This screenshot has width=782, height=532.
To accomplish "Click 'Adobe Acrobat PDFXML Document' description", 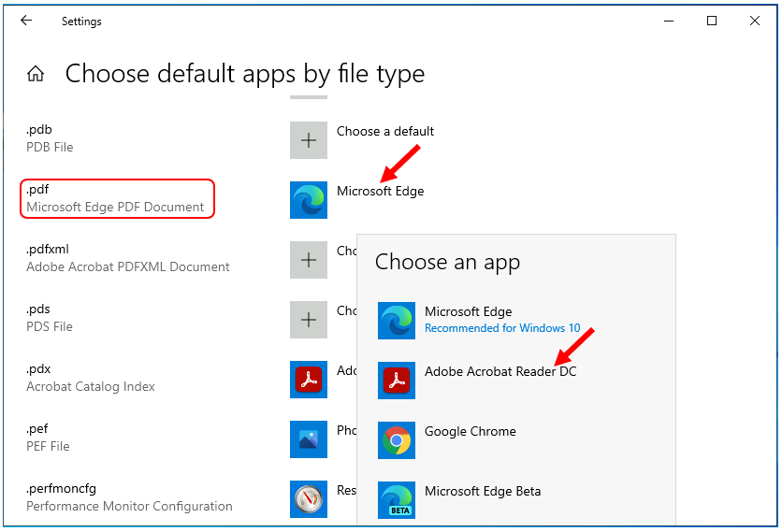I will coord(127,266).
